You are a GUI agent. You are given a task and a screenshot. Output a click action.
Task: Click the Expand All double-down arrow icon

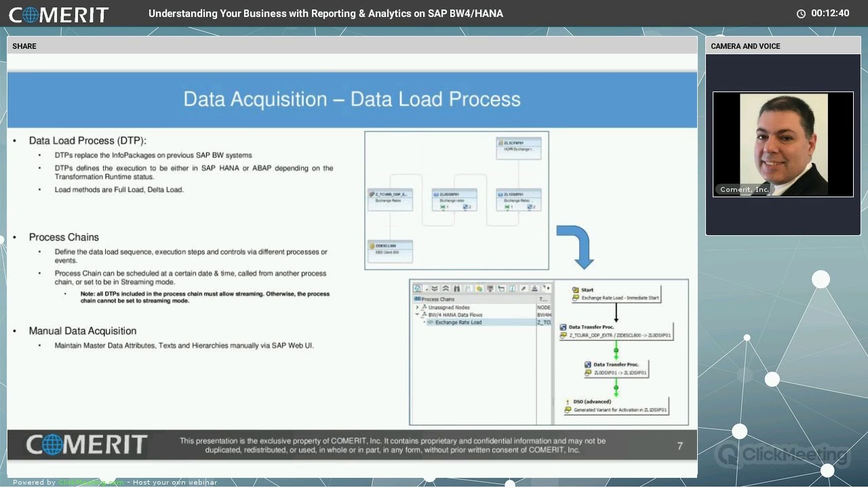(435, 288)
